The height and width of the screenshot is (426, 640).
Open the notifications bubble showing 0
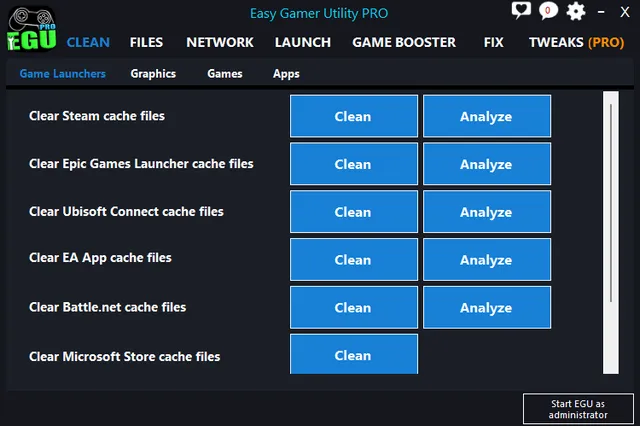pos(548,10)
